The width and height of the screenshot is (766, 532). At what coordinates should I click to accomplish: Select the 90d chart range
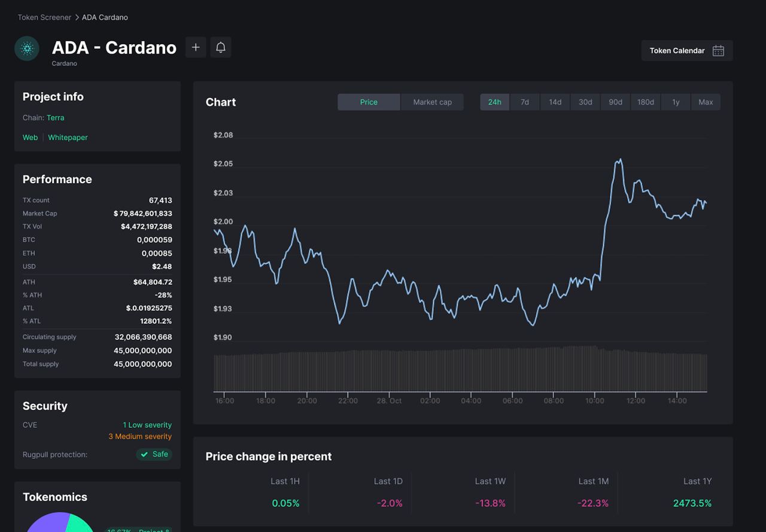615,102
